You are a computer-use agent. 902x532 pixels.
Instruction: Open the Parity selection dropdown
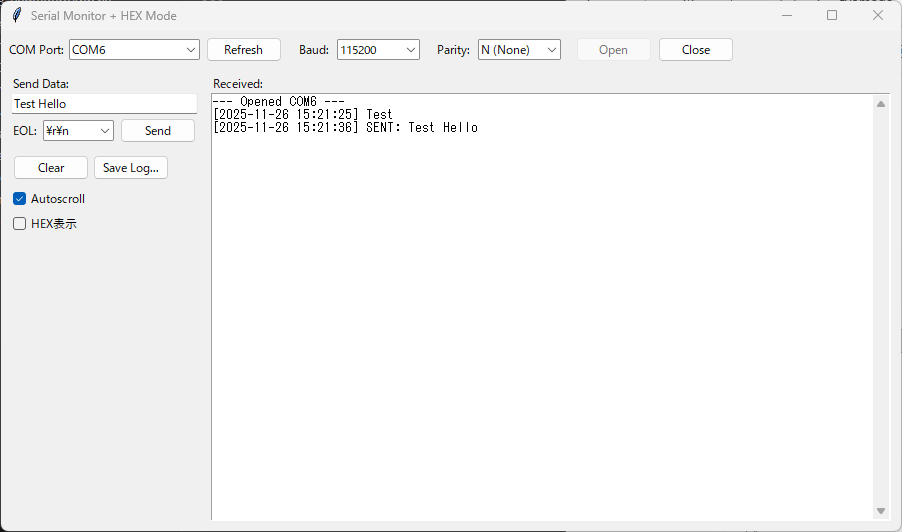point(552,50)
